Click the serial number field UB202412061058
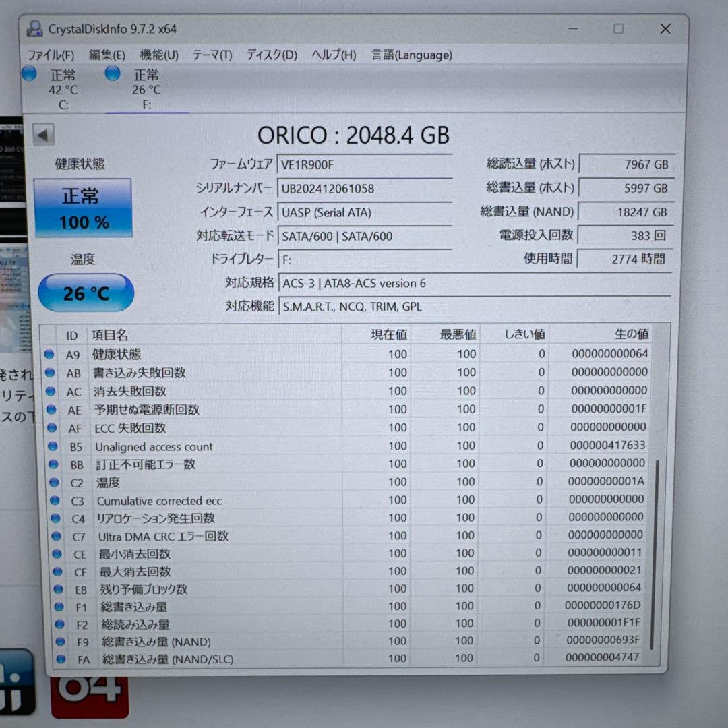The image size is (728, 728). pos(365,189)
